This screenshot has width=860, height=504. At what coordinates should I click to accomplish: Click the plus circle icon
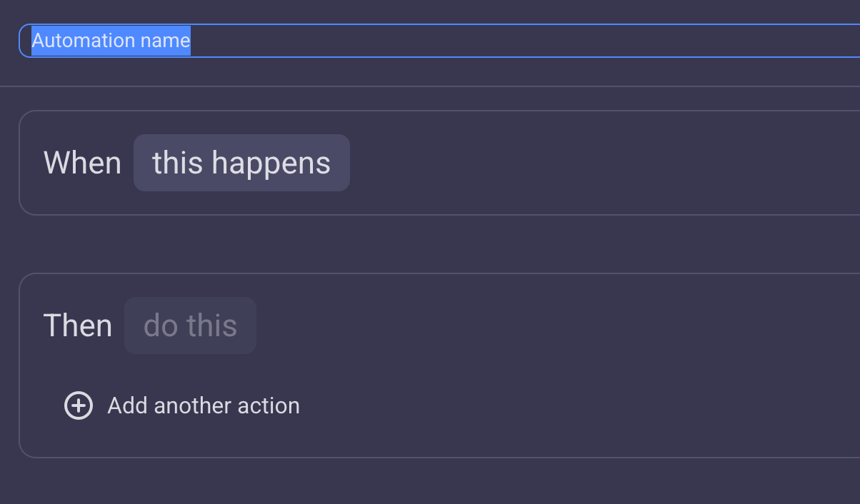tap(79, 405)
